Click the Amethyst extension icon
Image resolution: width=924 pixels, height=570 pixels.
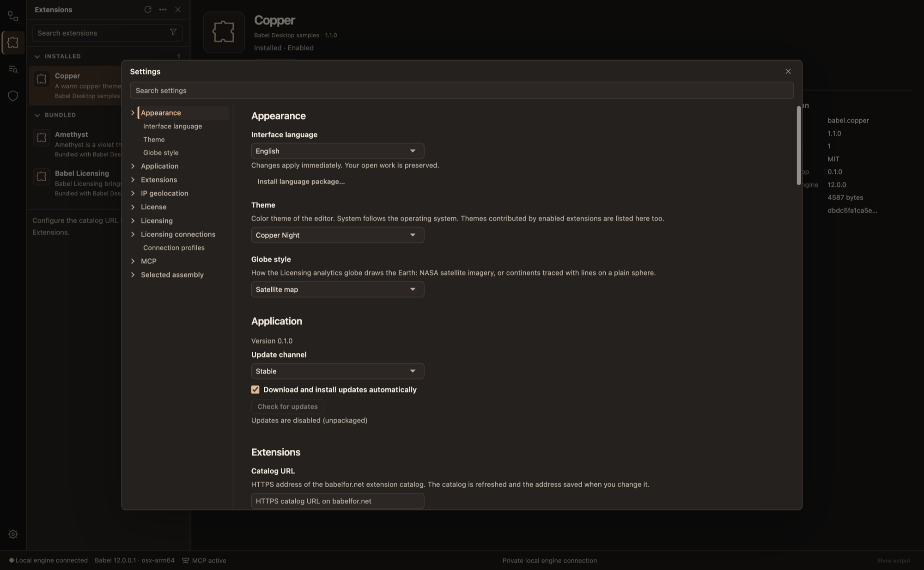(x=41, y=137)
